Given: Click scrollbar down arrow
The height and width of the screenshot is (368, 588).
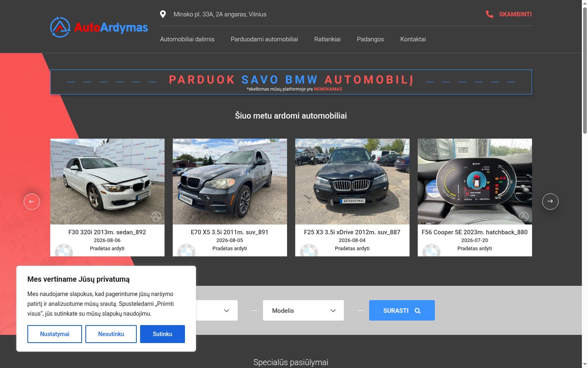Looking at the screenshot, I should 585,364.
